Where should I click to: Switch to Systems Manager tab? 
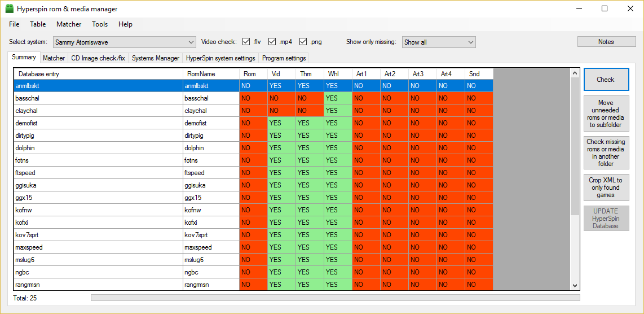click(156, 58)
